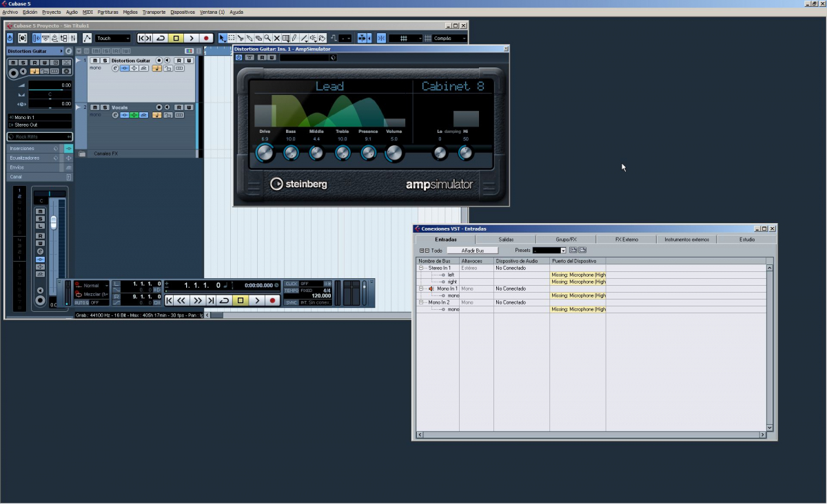Image resolution: width=827 pixels, height=504 pixels.
Task: Switch to the Instrumentos externos tab
Action: click(686, 240)
